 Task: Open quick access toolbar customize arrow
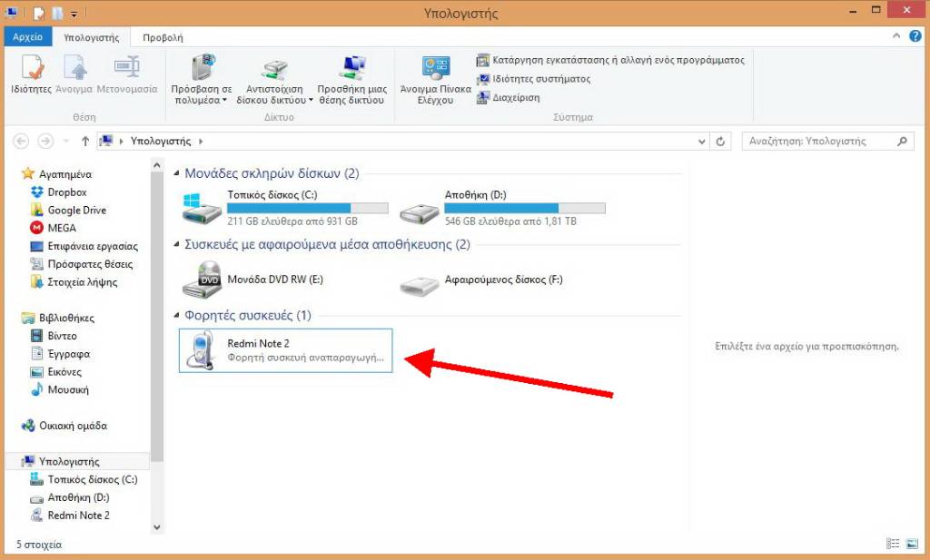74,13
